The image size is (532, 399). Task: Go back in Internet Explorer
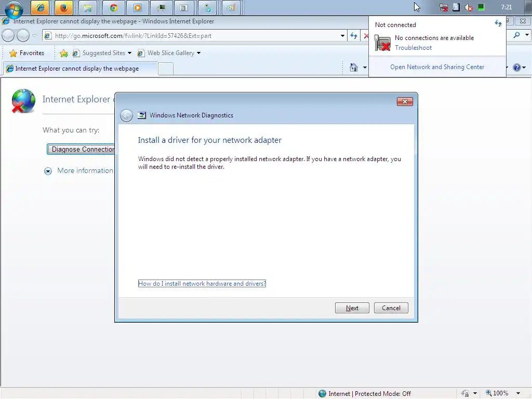pyautogui.click(x=8, y=35)
